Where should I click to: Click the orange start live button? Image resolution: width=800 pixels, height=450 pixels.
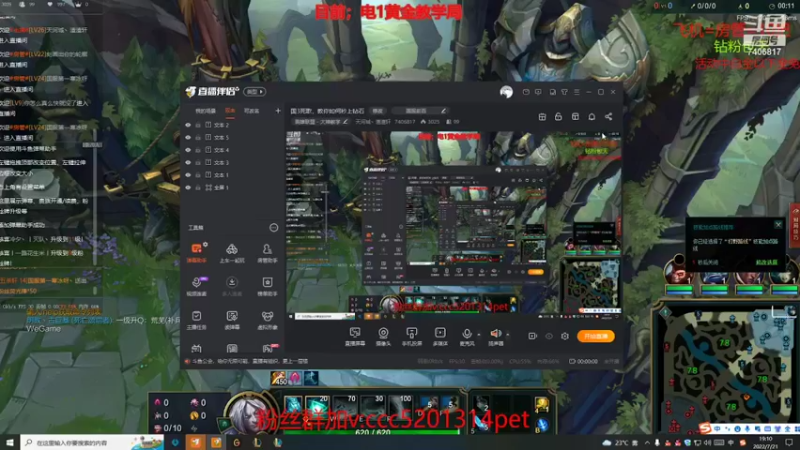596,336
